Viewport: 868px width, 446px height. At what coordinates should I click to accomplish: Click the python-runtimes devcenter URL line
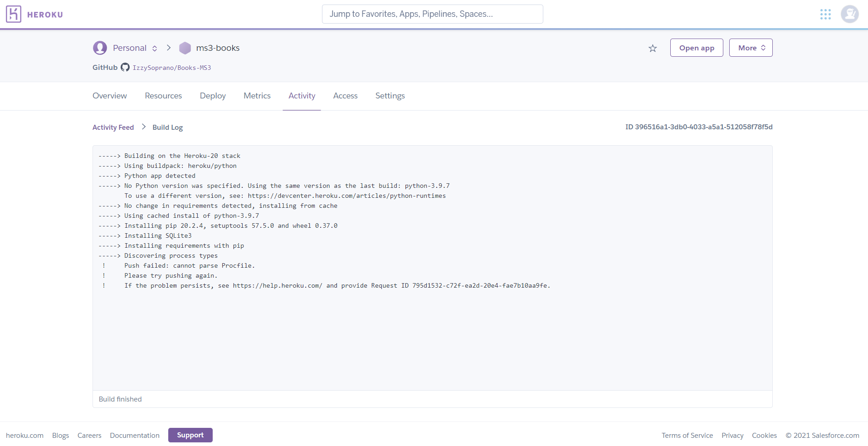click(x=285, y=196)
